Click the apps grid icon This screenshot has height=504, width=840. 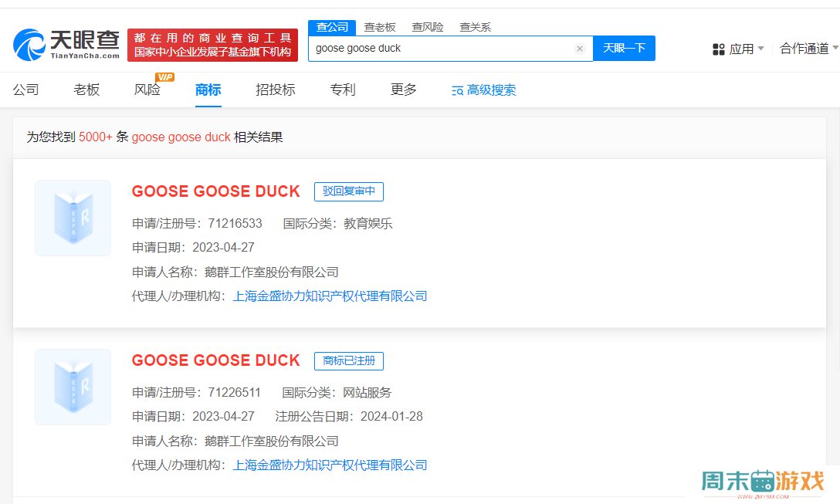[x=718, y=49]
